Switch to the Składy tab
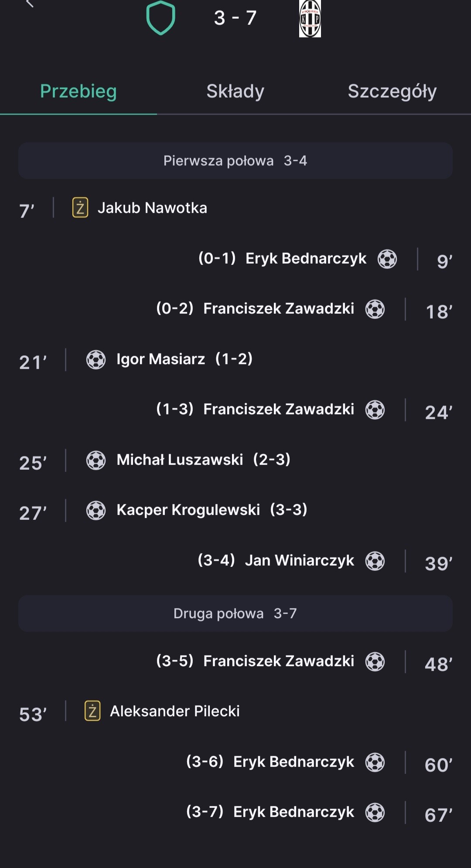The width and height of the screenshot is (471, 868). coord(235,92)
